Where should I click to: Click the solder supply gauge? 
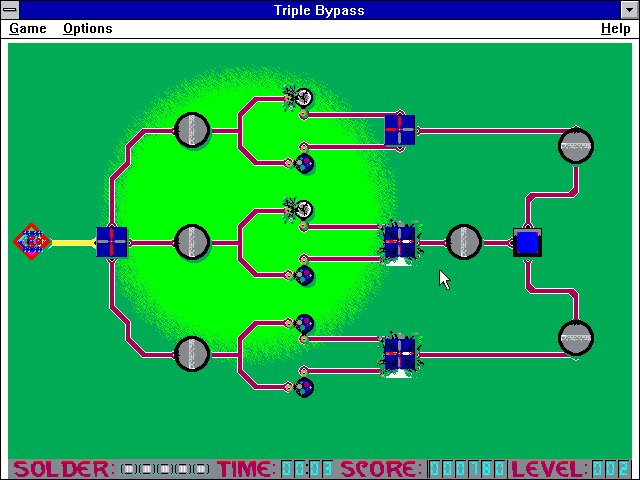pyautogui.click(x=165, y=469)
